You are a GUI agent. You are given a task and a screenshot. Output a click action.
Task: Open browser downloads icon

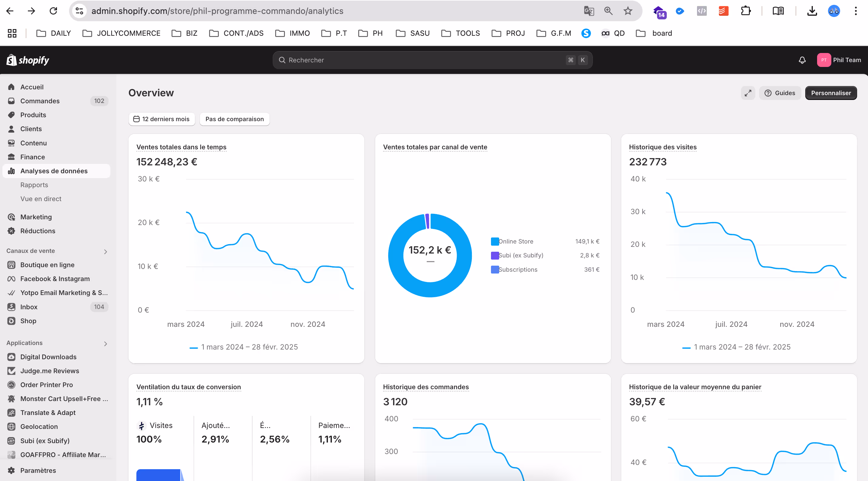pyautogui.click(x=812, y=11)
